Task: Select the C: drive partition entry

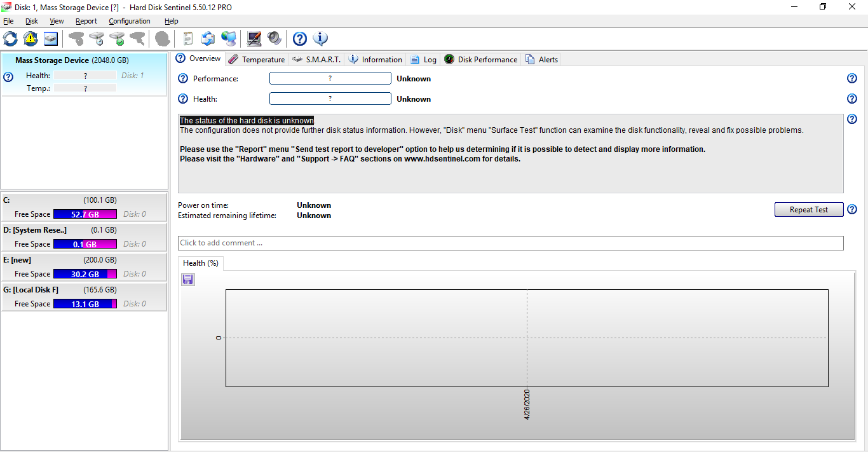Action: pyautogui.click(x=84, y=207)
